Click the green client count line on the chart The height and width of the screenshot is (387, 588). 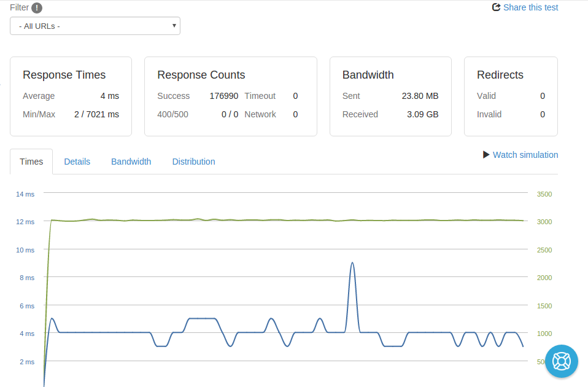click(282, 219)
